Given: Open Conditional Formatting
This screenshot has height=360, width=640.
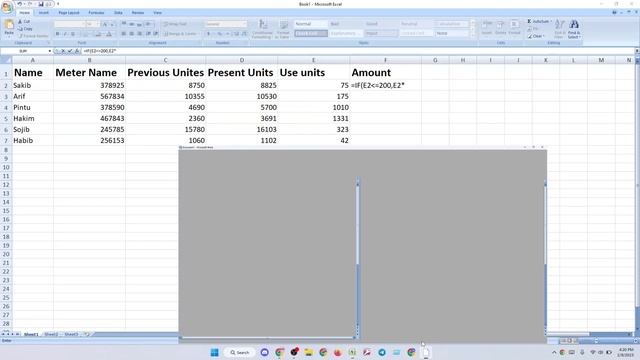Looking at the screenshot, I should pyautogui.click(x=262, y=29).
